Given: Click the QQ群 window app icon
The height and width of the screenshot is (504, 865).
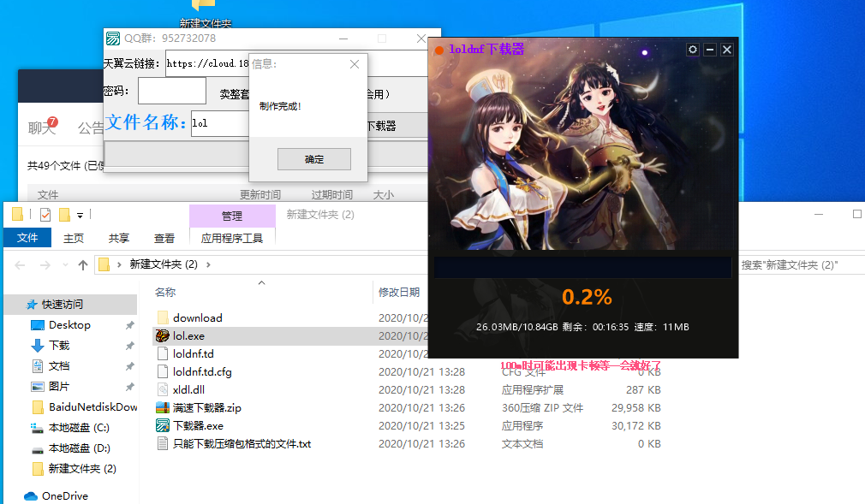Looking at the screenshot, I should 113,38.
